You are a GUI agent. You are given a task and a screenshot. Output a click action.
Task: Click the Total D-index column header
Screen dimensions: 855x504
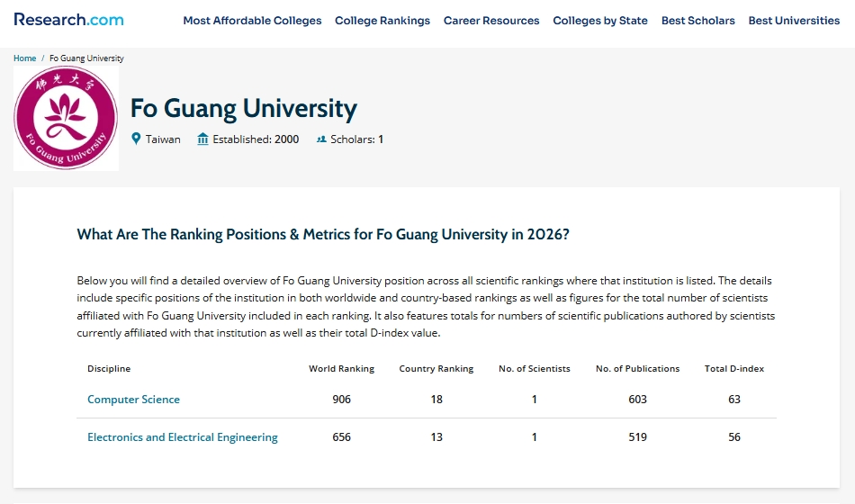pyautogui.click(x=734, y=369)
